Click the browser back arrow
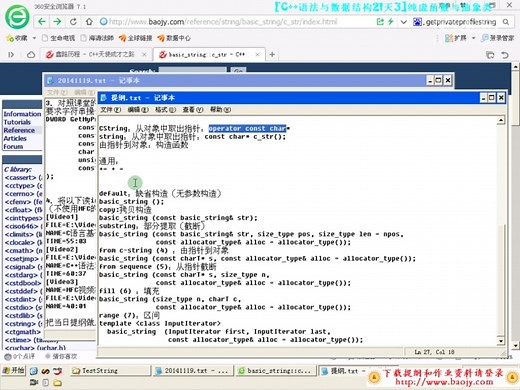Viewport: 520px width, 390px height. 42,22
